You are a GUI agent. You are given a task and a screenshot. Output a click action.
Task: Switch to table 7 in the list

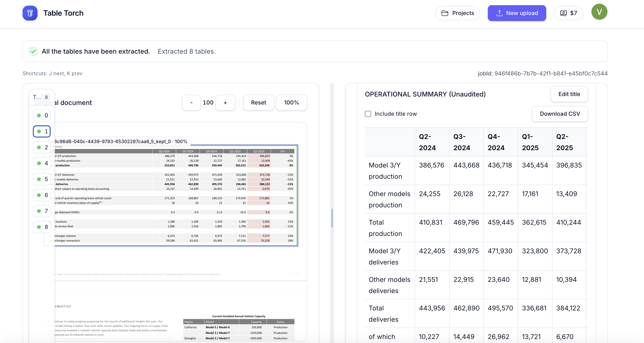(42, 211)
